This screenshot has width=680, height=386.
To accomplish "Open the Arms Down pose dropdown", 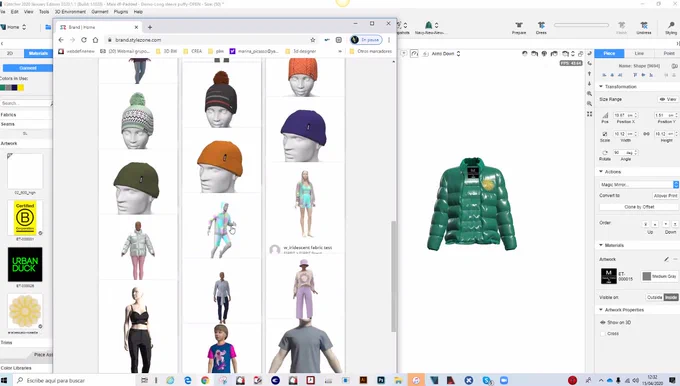I will [x=446, y=53].
